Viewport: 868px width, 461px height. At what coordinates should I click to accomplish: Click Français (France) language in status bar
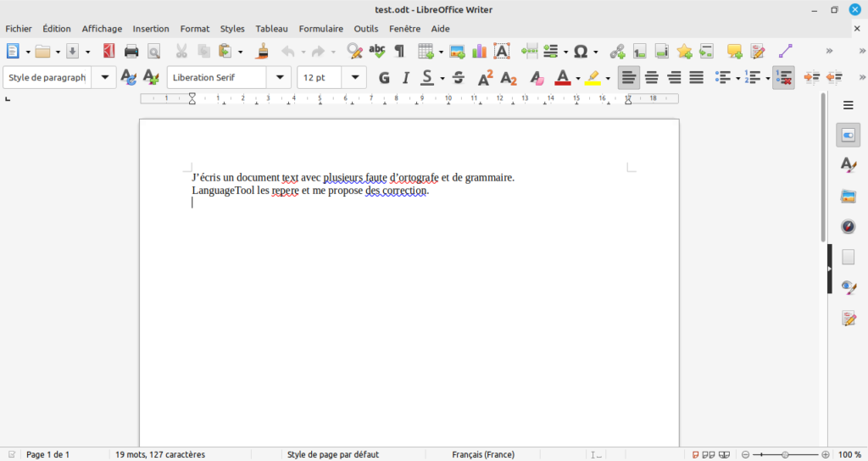tap(483, 454)
